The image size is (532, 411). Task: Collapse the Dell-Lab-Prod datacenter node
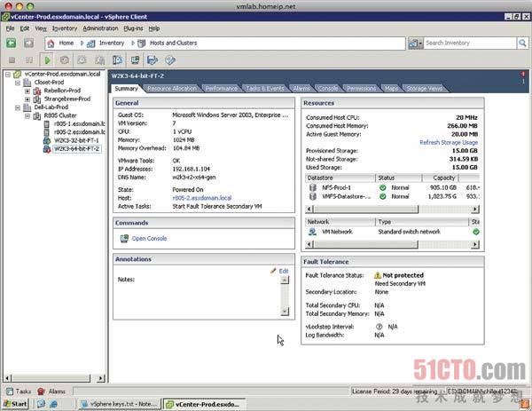click(x=18, y=107)
